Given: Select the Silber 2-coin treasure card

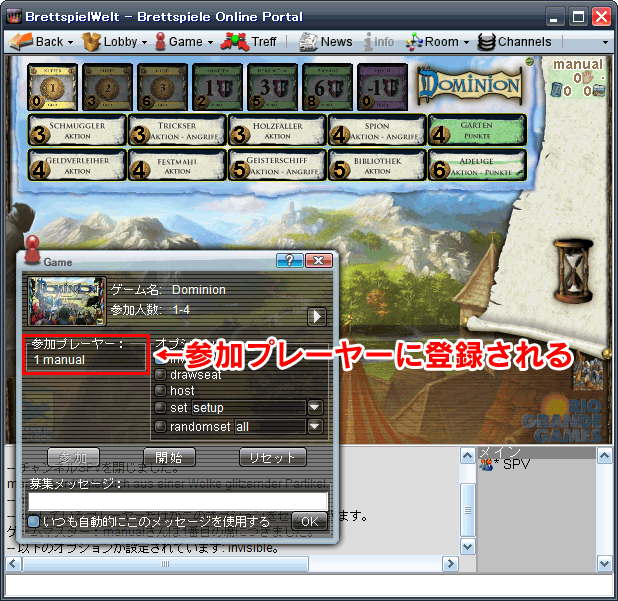Looking at the screenshot, I should 107,87.
